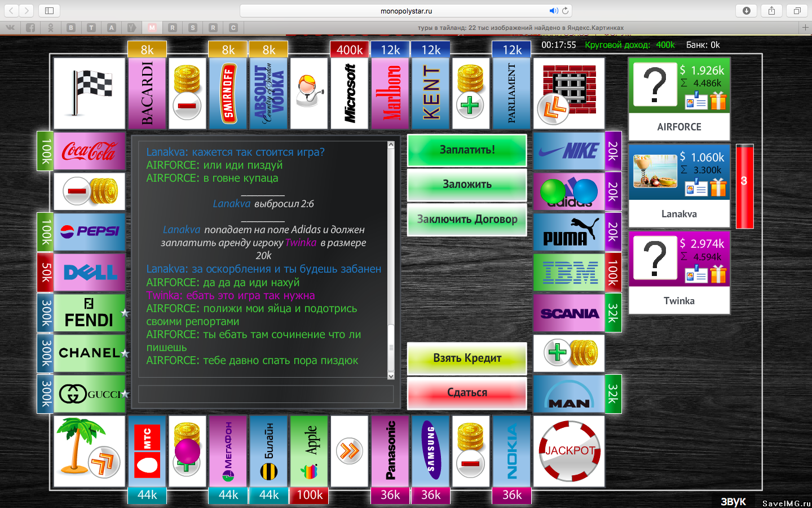Image resolution: width=812 pixels, height=508 pixels.
Task: Select the Pepsi board tile
Action: (90, 232)
